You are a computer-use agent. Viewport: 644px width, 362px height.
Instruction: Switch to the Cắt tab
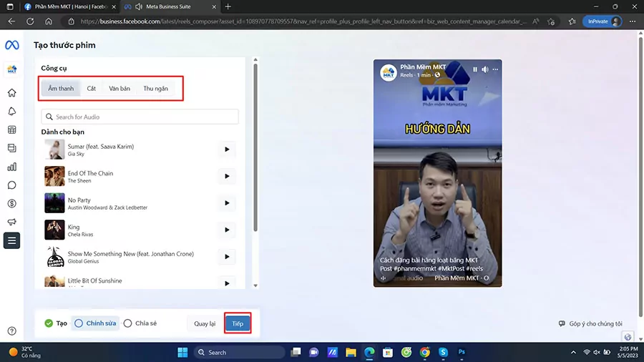pos(91,88)
